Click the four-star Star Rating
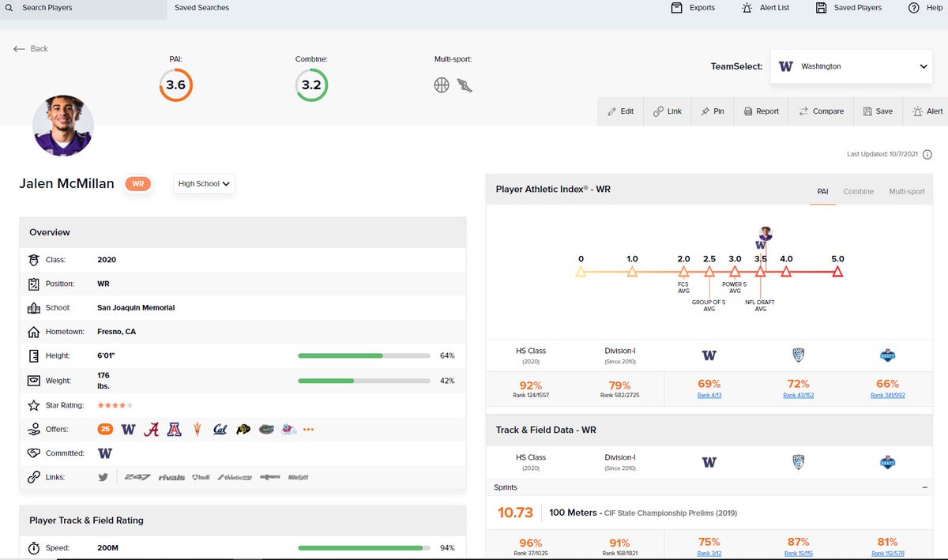This screenshot has width=948, height=560. pyautogui.click(x=115, y=405)
